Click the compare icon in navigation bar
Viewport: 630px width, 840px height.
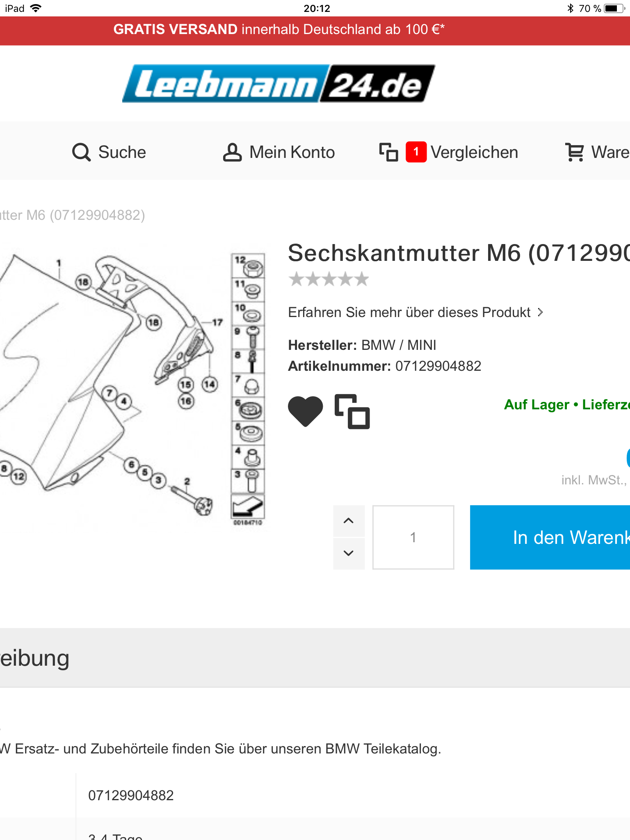[388, 152]
